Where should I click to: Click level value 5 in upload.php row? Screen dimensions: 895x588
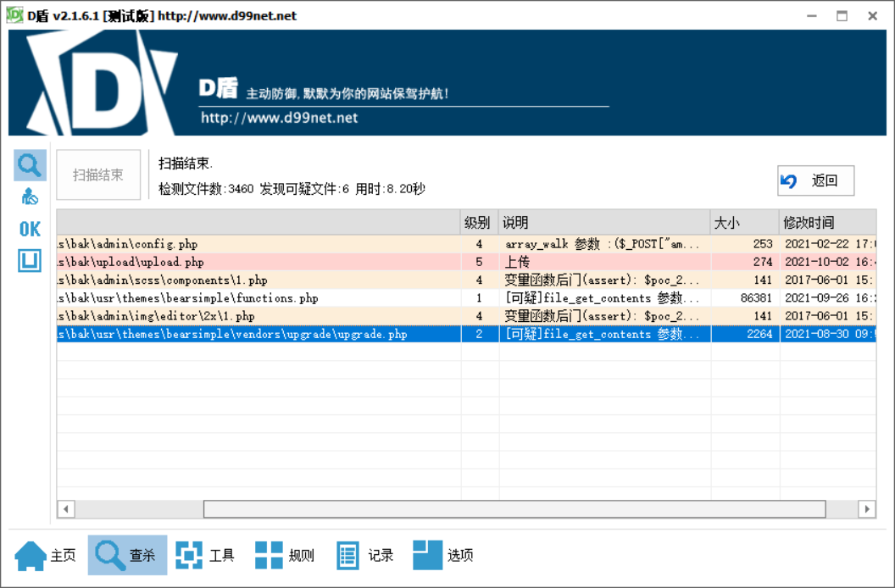[x=479, y=262]
